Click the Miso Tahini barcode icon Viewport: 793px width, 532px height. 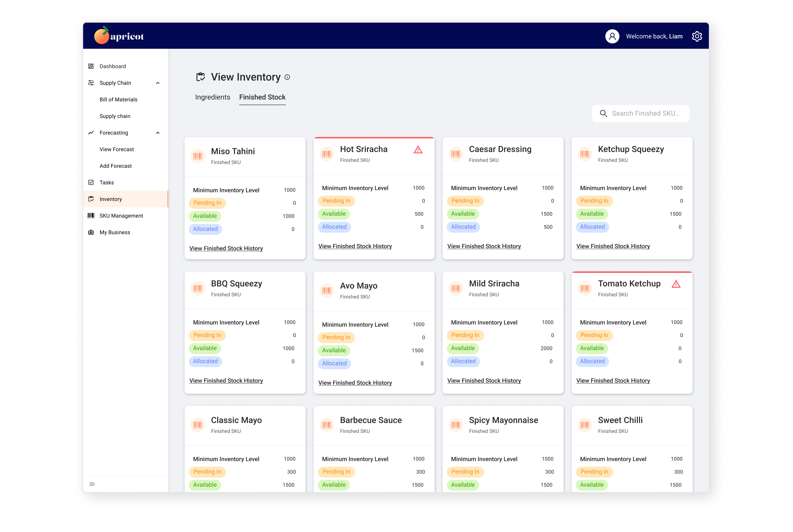point(198,156)
